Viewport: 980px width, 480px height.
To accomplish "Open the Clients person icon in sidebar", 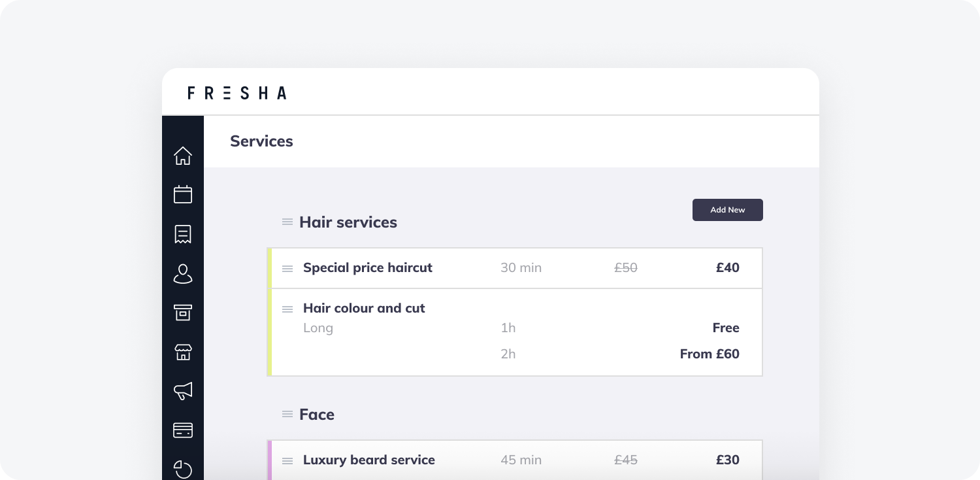I will coord(183,273).
